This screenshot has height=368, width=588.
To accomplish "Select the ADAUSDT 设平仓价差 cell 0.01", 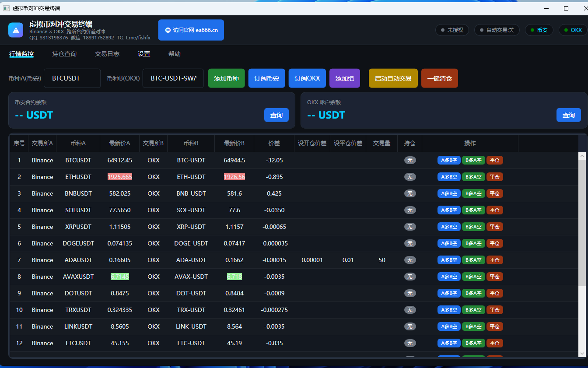I will tap(348, 260).
